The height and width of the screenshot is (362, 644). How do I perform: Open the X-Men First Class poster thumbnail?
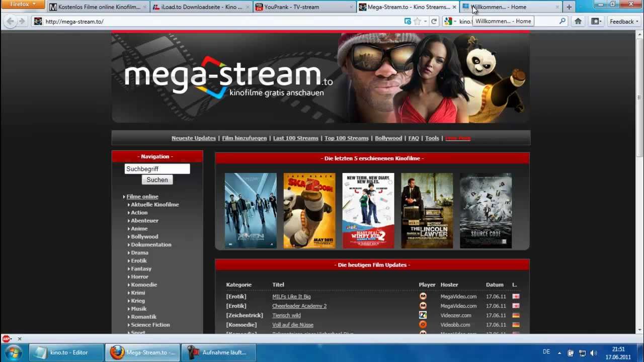251,211
